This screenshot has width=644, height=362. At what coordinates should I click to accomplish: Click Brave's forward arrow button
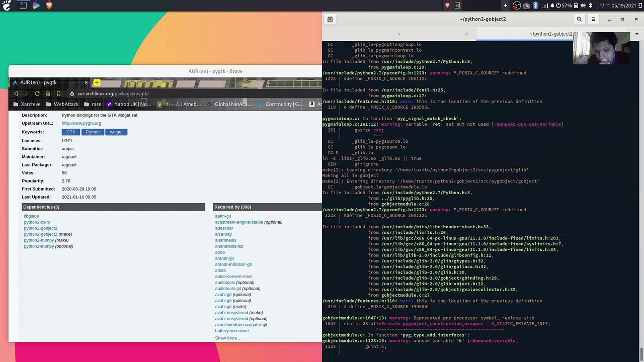[x=26, y=94]
